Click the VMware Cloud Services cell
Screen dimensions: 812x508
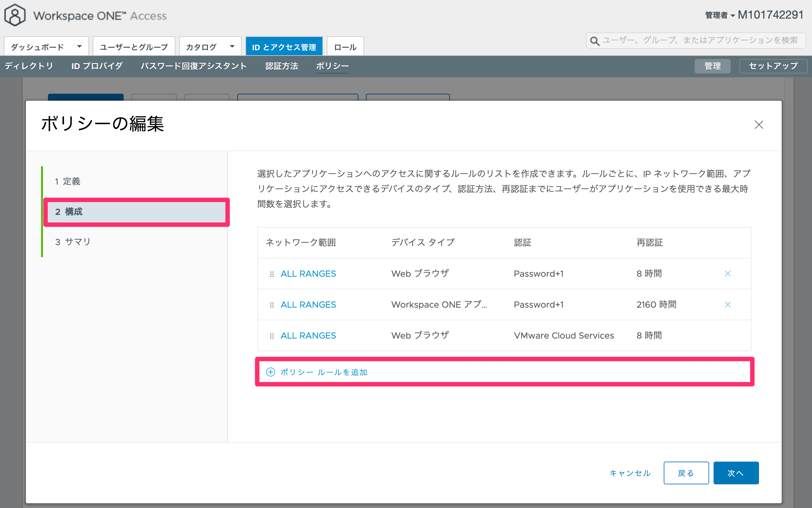[x=563, y=335]
